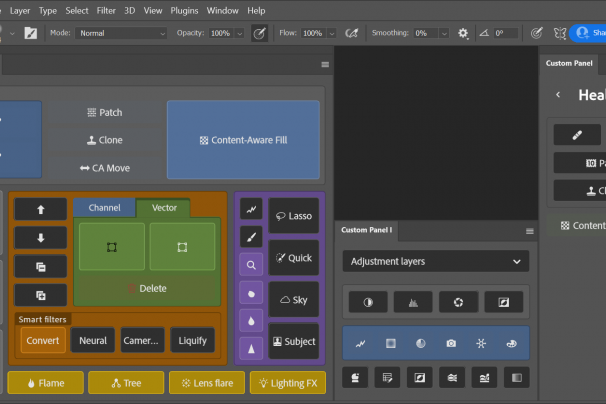This screenshot has width=606, height=404.
Task: Click the droplet blur icon in purple panel
Action: pos(251,321)
